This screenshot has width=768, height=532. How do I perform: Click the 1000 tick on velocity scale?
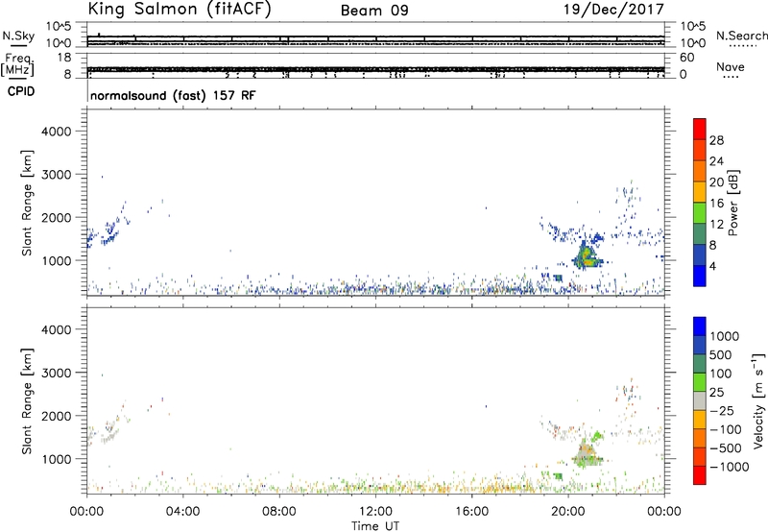click(725, 336)
